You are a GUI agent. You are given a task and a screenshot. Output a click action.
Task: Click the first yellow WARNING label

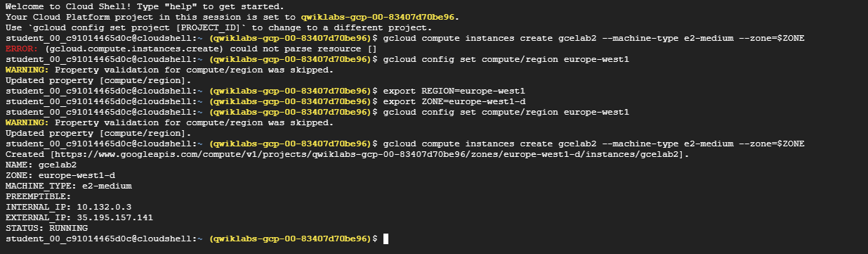(27, 70)
